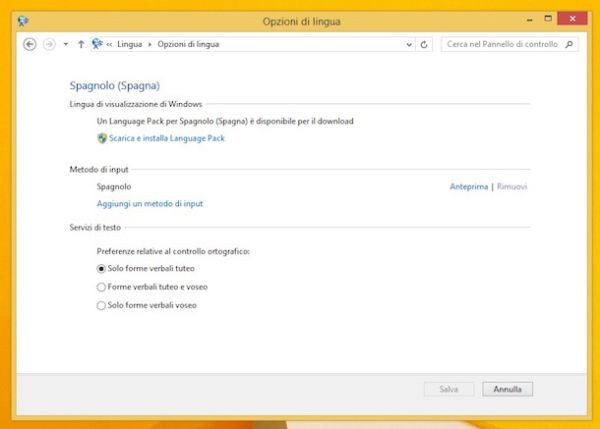Expand the address bar history dropdown
The image size is (600, 429).
(408, 44)
